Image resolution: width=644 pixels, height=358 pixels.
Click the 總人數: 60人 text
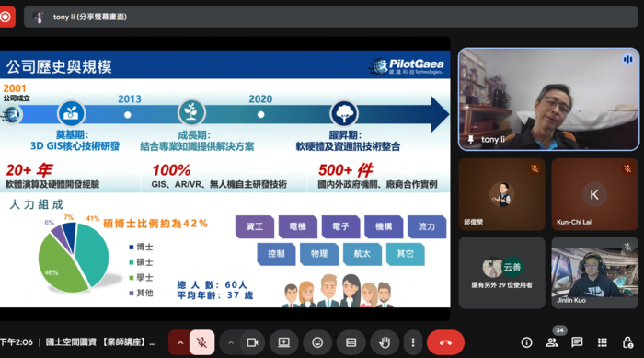[212, 285]
